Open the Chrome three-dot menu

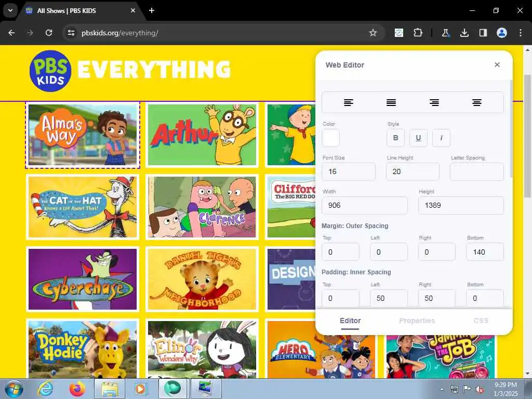coord(521,33)
